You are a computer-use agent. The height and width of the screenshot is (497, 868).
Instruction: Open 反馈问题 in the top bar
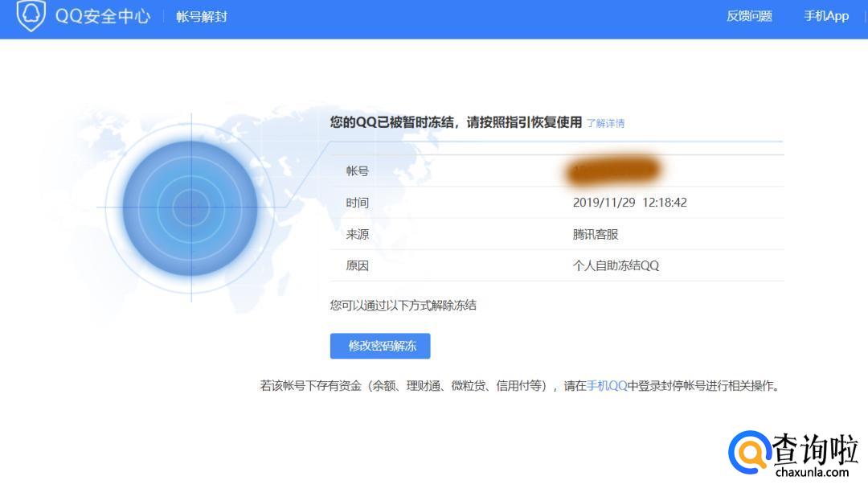749,16
